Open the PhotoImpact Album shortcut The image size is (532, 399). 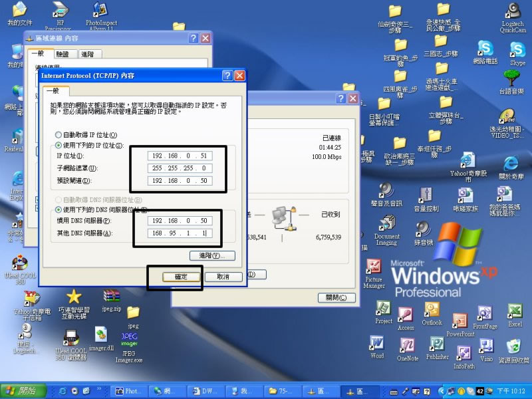101,16
